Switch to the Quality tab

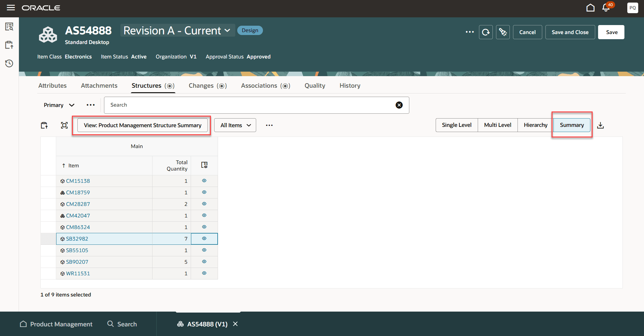pyautogui.click(x=315, y=85)
